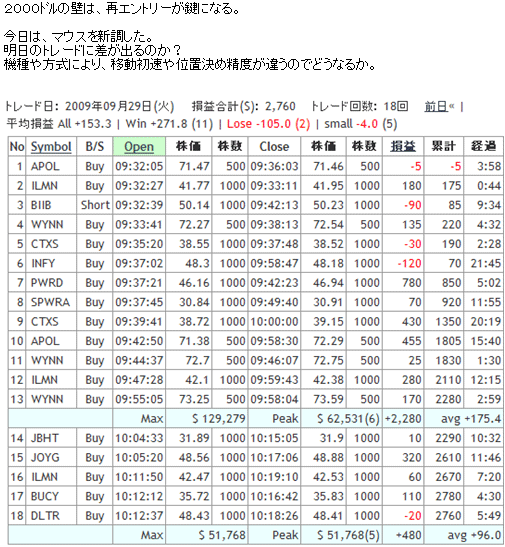
Task: Click the trade date 2009年09月29日(火)
Action: point(120,106)
